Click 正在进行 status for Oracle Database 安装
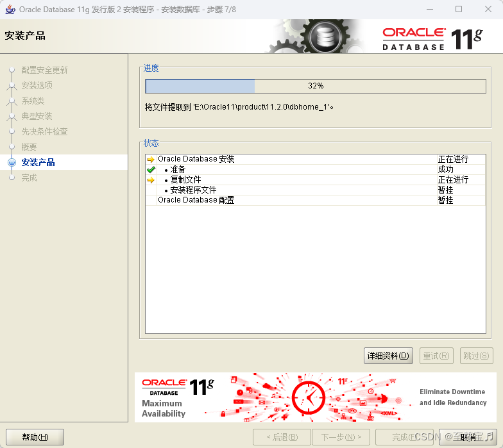 pos(453,159)
